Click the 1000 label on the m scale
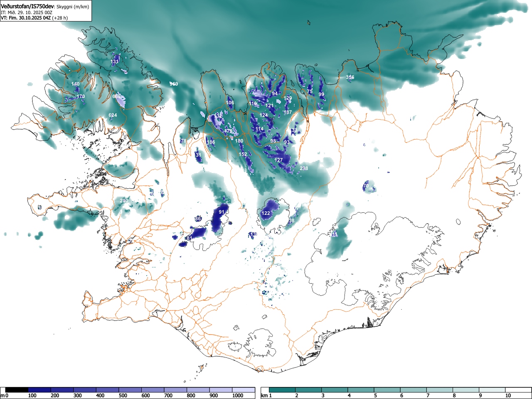This screenshot has height=399, width=532. click(x=238, y=396)
